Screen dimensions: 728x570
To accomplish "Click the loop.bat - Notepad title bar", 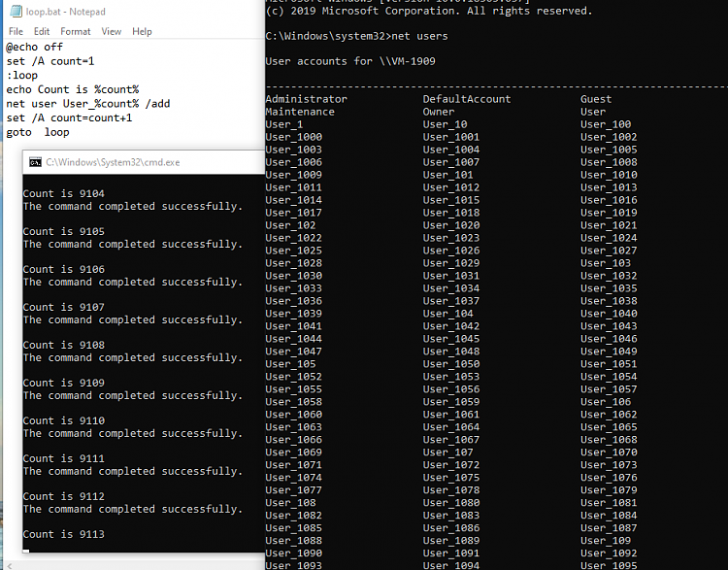I will pos(135,11).
